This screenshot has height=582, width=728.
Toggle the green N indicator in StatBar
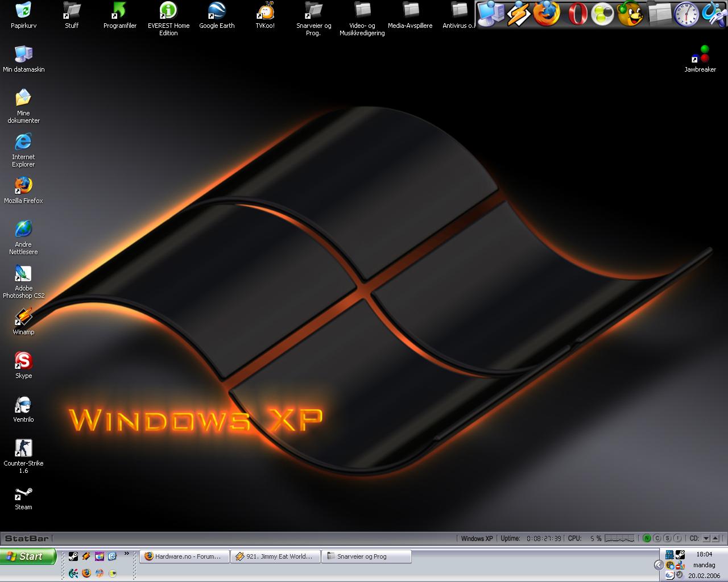pos(647,538)
